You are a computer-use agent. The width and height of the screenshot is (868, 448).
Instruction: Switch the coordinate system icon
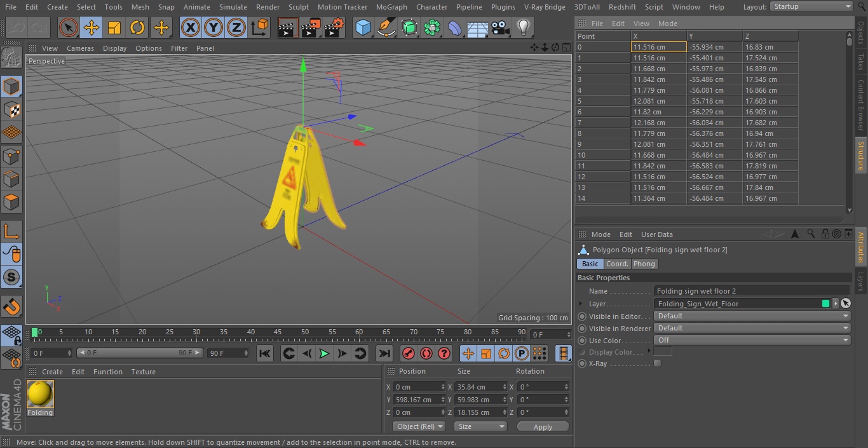click(260, 27)
